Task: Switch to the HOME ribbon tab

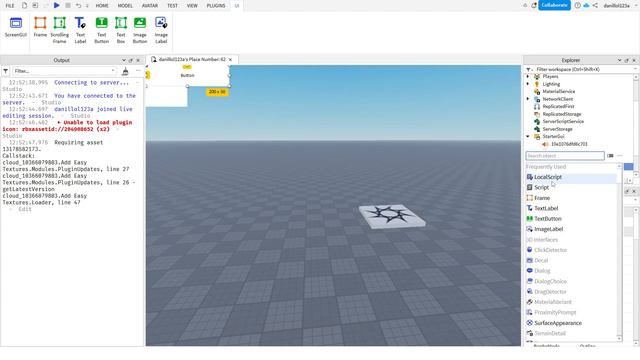Action: 102,6
